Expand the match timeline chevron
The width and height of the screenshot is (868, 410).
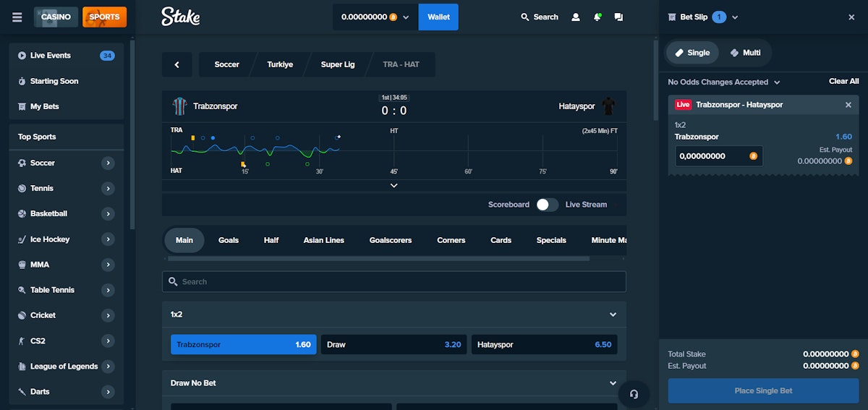click(394, 186)
